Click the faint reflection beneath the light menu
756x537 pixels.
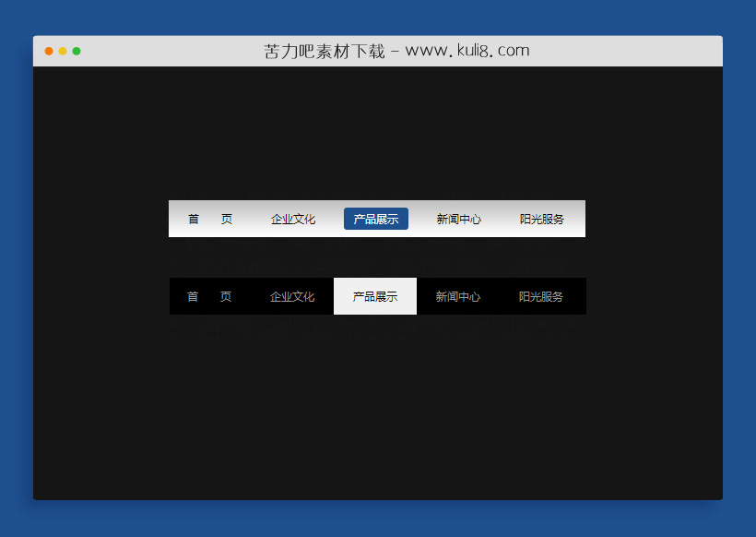point(376,247)
